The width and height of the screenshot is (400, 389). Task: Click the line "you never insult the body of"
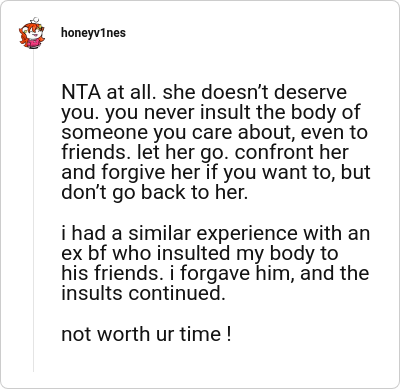pos(233,113)
